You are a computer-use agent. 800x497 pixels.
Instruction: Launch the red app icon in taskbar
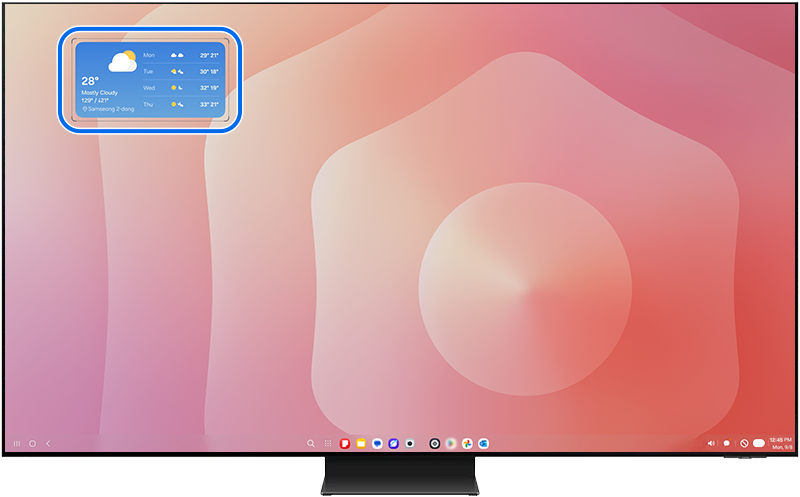(x=344, y=443)
